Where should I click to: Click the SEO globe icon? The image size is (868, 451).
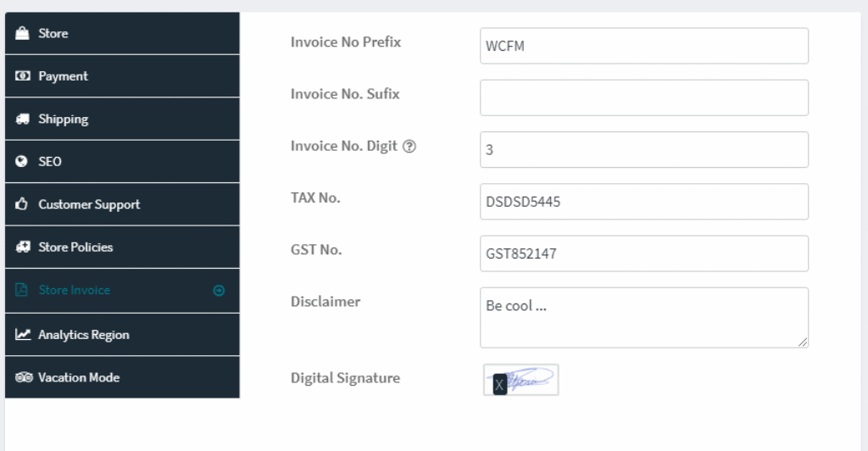[x=23, y=162]
